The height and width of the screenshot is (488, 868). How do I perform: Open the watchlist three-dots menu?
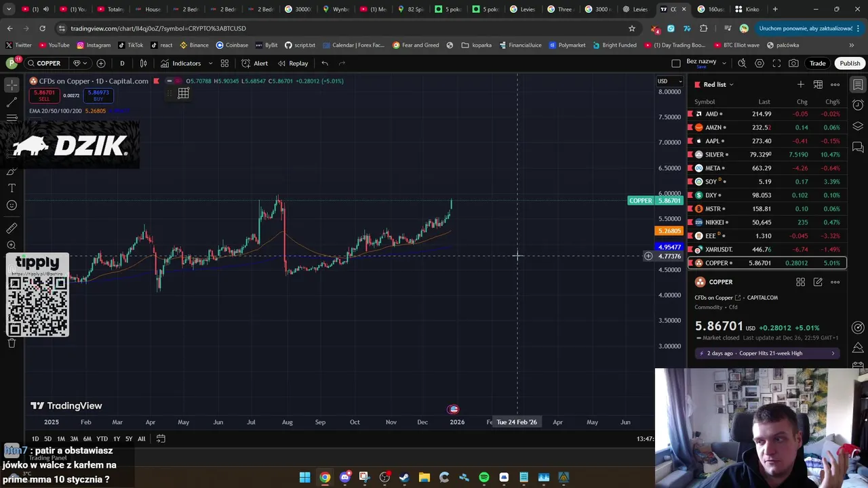coord(835,84)
